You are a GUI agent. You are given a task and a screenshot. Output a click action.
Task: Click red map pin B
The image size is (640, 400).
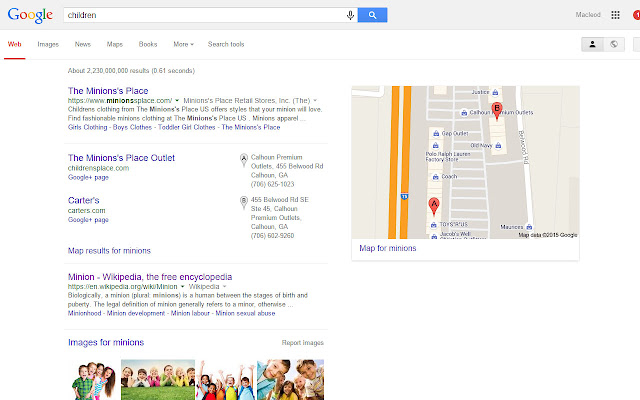497,111
